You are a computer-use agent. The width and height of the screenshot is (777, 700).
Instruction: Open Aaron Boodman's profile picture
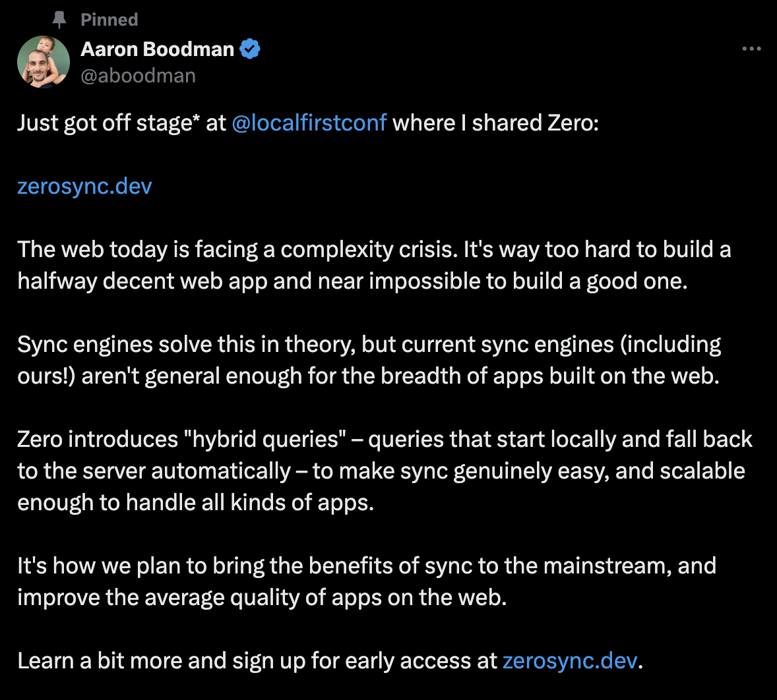(x=44, y=62)
